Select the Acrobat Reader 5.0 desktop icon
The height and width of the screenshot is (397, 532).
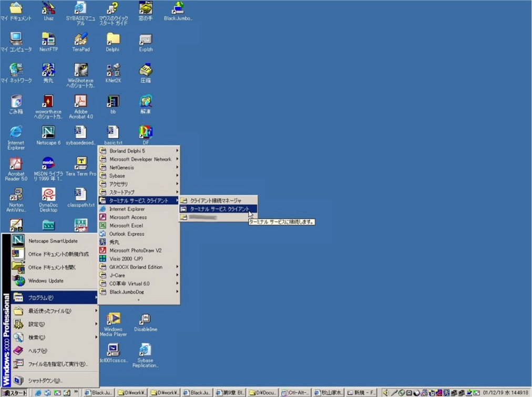[16, 169]
